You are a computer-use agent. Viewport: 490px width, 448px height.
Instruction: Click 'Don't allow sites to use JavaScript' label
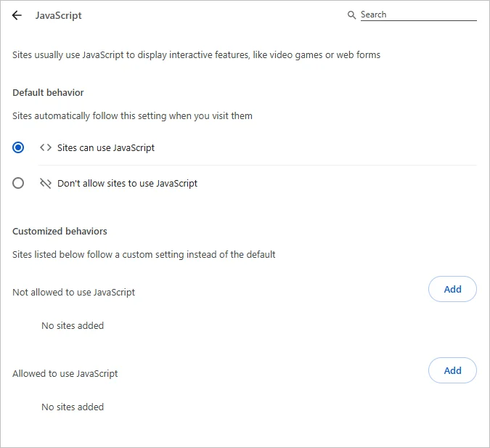(127, 183)
